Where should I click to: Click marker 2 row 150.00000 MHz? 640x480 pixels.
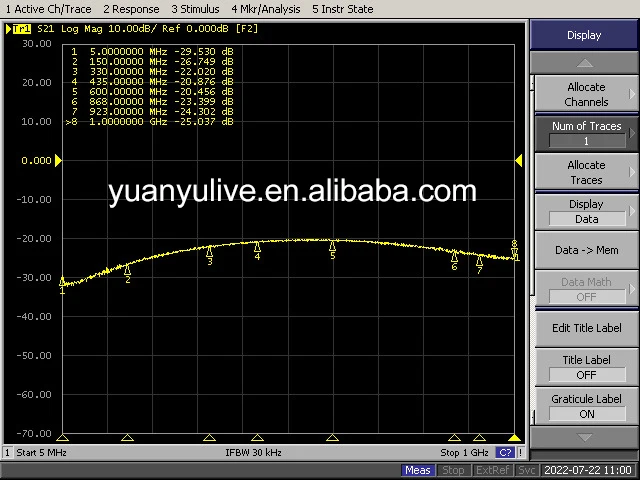[x=152, y=62]
